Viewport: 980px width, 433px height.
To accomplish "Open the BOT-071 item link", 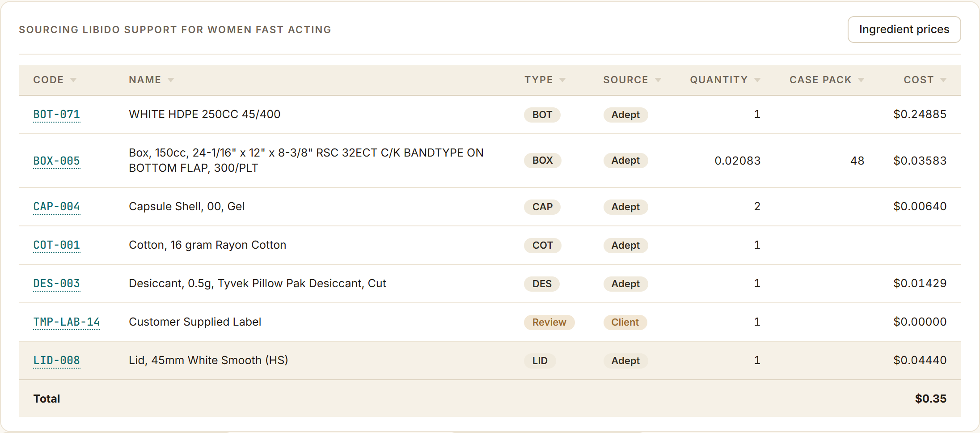I will 57,115.
